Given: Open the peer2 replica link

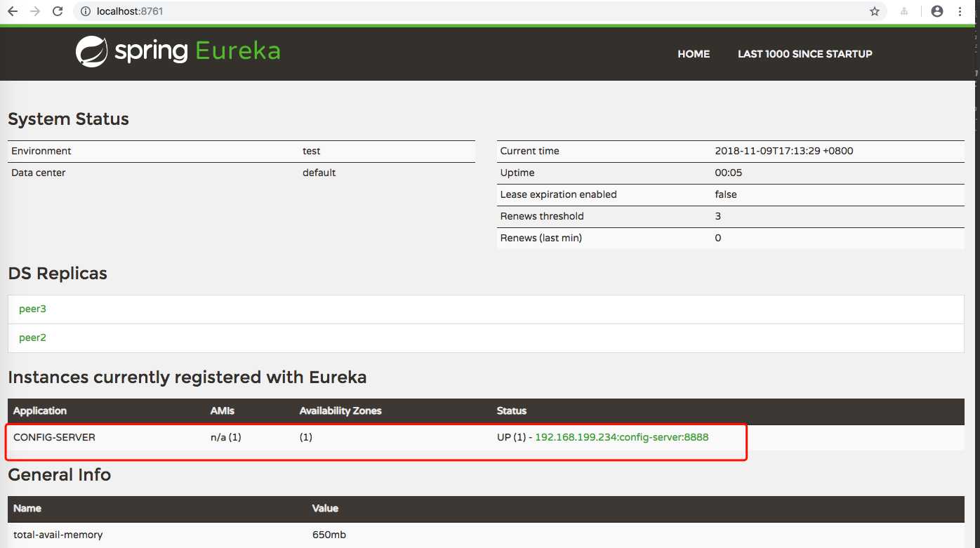Looking at the screenshot, I should click(32, 338).
